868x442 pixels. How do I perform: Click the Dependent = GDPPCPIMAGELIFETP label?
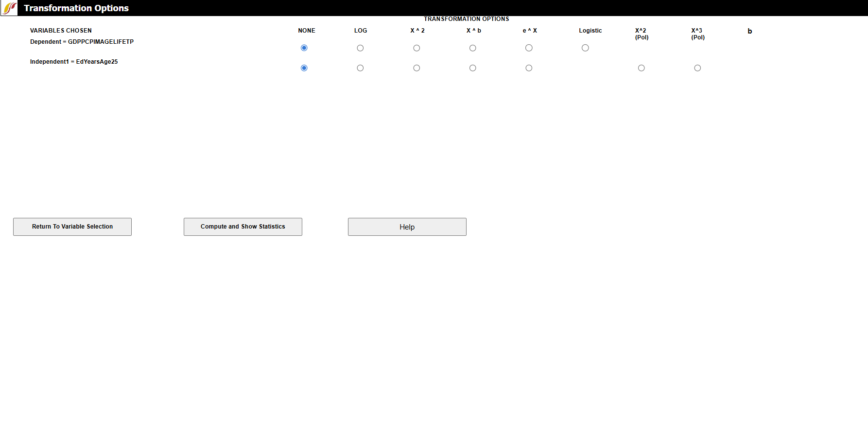pos(82,42)
